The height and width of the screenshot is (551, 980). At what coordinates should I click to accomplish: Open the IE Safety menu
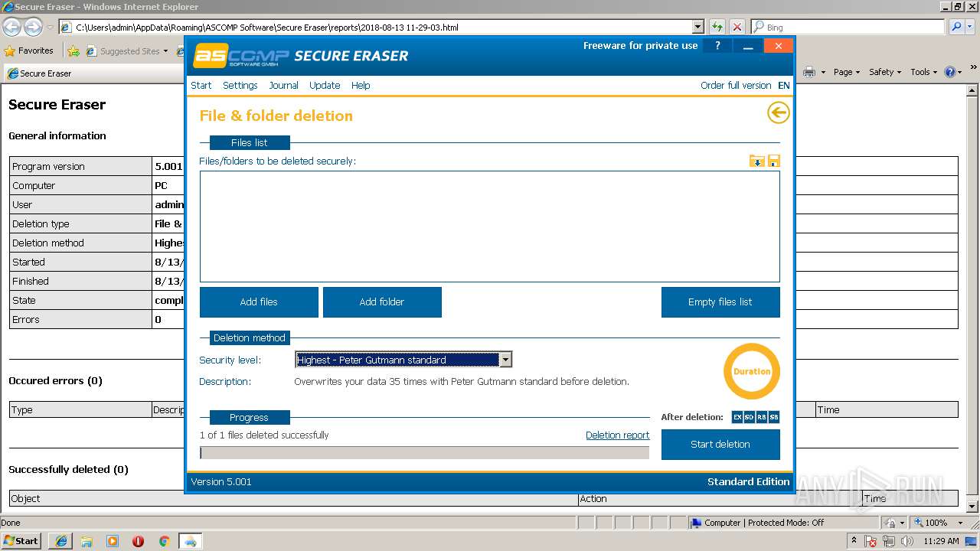point(885,72)
